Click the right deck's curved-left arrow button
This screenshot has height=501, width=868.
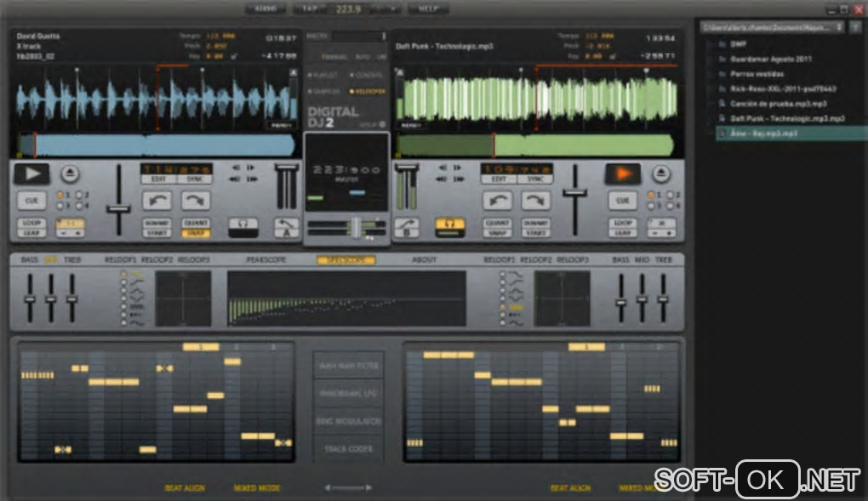point(497,201)
